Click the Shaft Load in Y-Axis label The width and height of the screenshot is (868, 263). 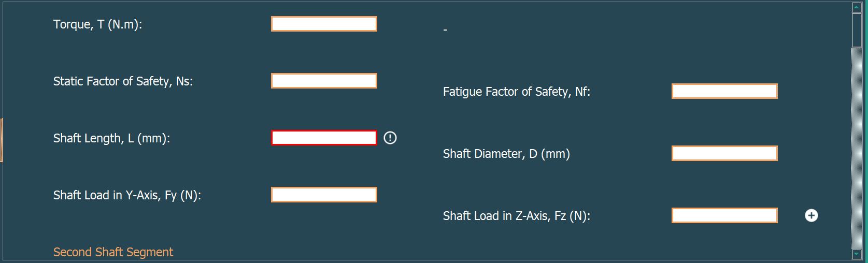tap(127, 195)
